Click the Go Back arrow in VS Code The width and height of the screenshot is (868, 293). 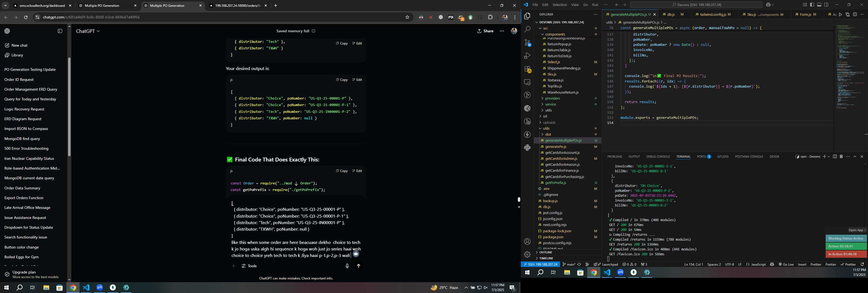[617, 5]
